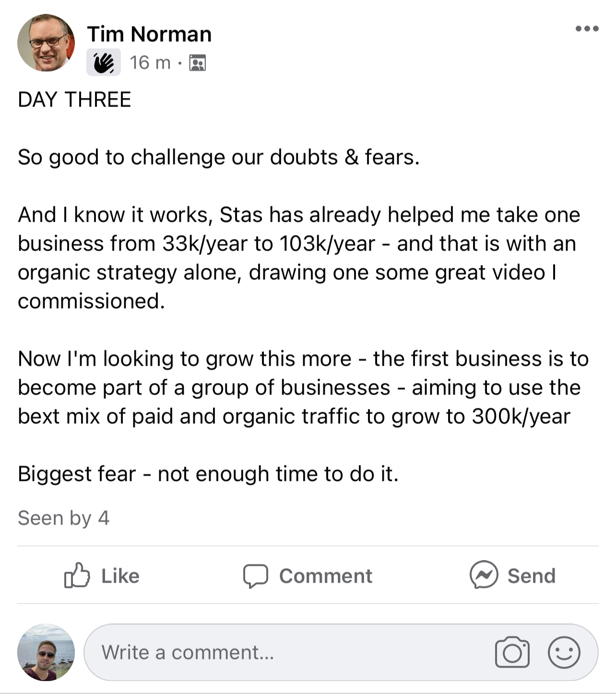Tap the "DAY THREE" post heading text
The height and width of the screenshot is (694, 616).
pyautogui.click(x=74, y=100)
